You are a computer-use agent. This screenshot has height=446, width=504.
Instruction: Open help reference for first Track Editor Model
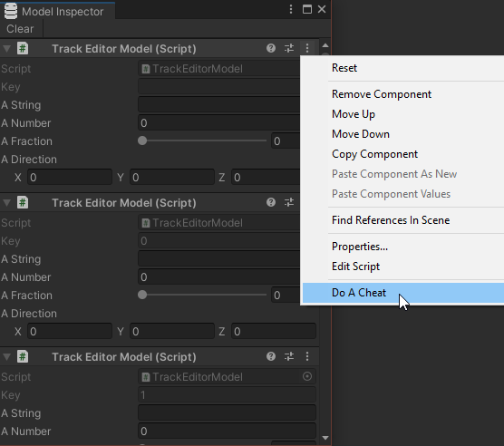[x=271, y=48]
